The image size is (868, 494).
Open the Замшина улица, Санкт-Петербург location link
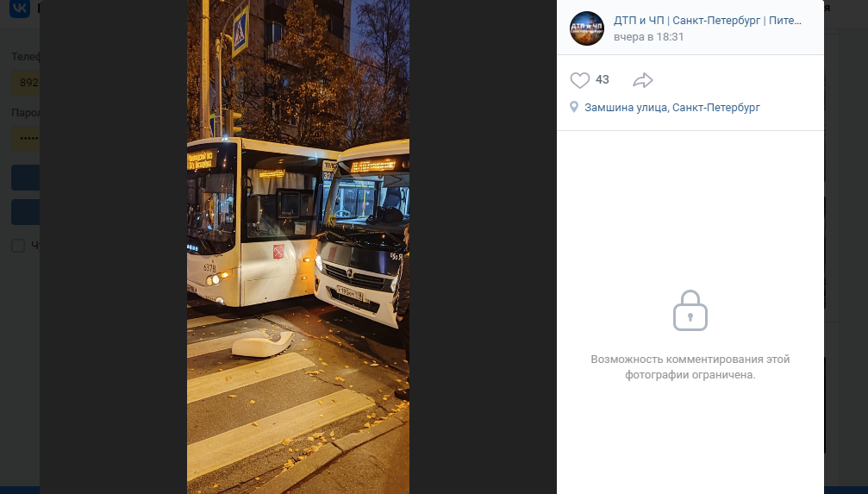(x=672, y=108)
